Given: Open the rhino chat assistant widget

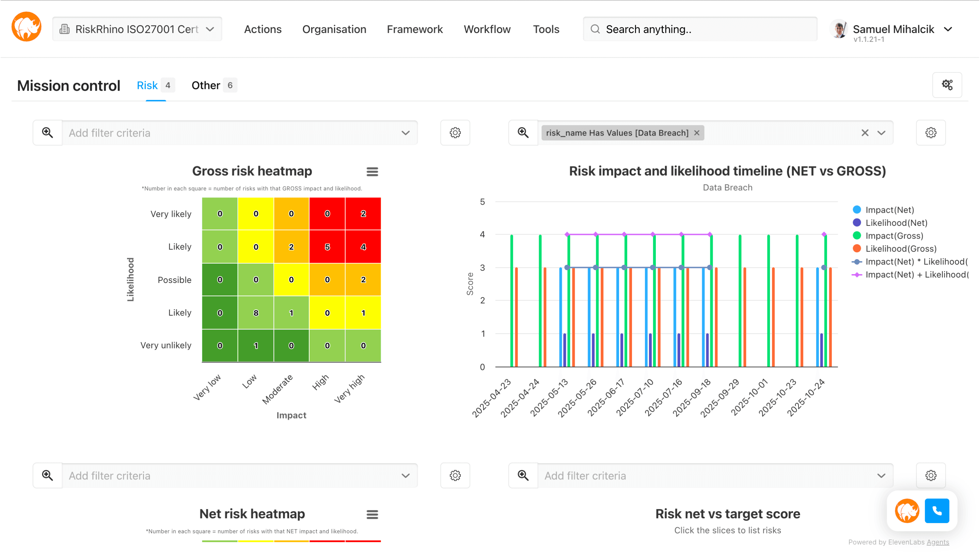Looking at the screenshot, I should coord(907,511).
